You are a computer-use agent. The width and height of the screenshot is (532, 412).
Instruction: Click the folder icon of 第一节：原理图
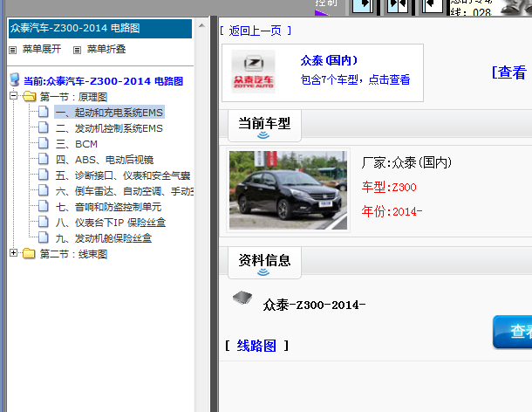point(30,97)
